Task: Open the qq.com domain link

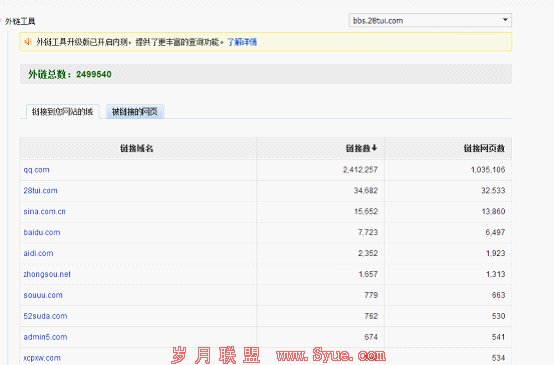Action: pos(36,170)
